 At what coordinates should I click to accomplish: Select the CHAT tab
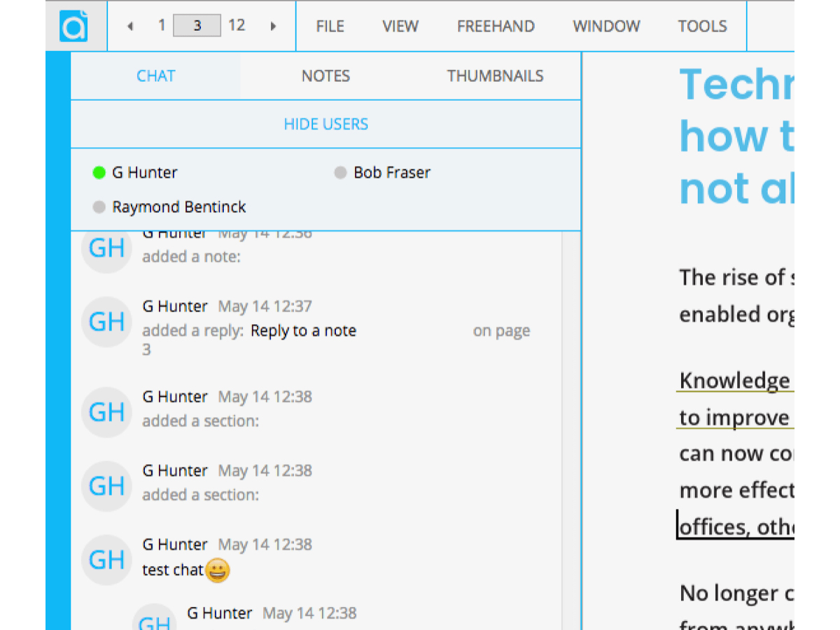155,76
